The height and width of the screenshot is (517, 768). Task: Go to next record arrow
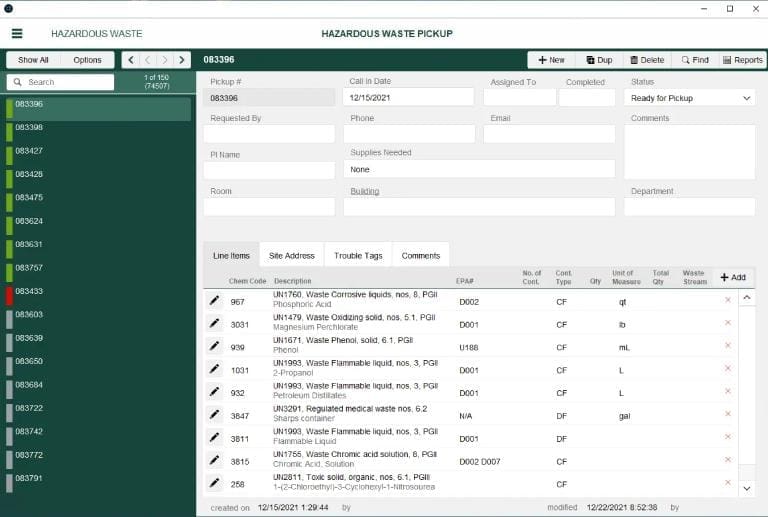point(165,60)
